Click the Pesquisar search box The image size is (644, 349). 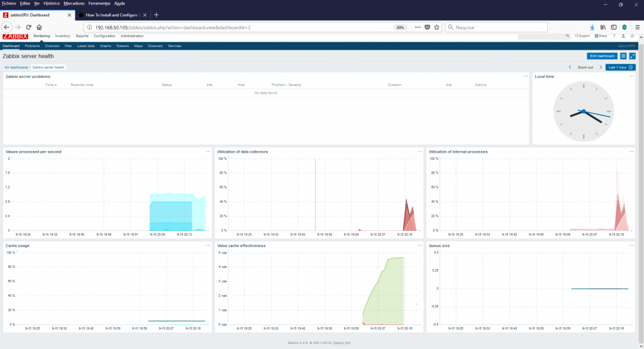click(497, 27)
